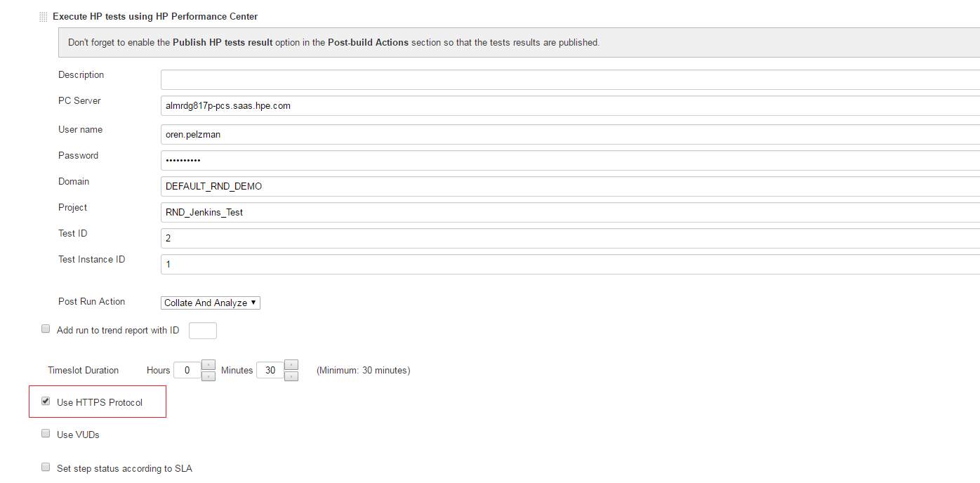
Task: Toggle the Use HTTPS Protocol checkbox
Action: pos(46,402)
